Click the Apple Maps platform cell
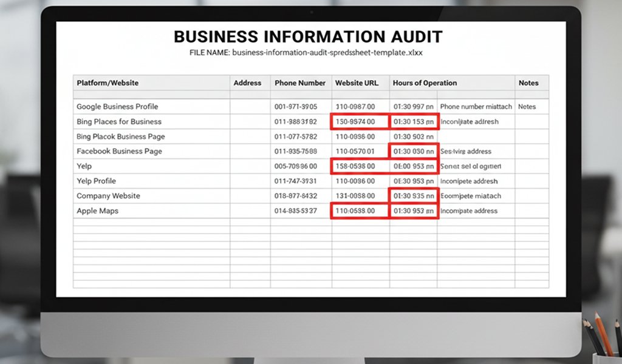This screenshot has height=364, width=622. (x=151, y=211)
